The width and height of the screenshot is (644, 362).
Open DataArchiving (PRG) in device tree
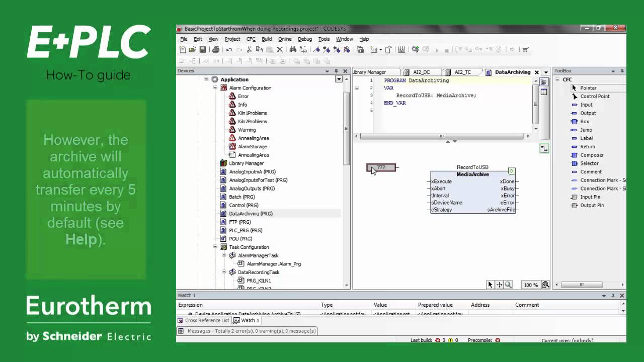point(251,214)
